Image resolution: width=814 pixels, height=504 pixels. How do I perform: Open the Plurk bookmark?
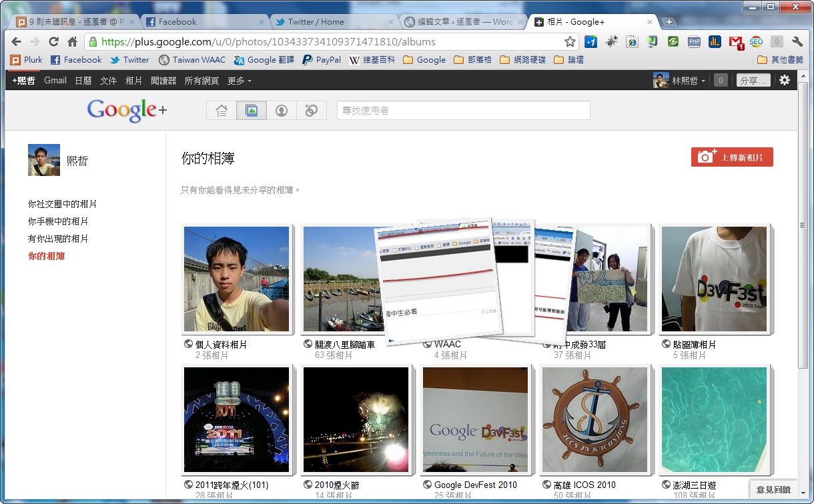pyautogui.click(x=27, y=60)
